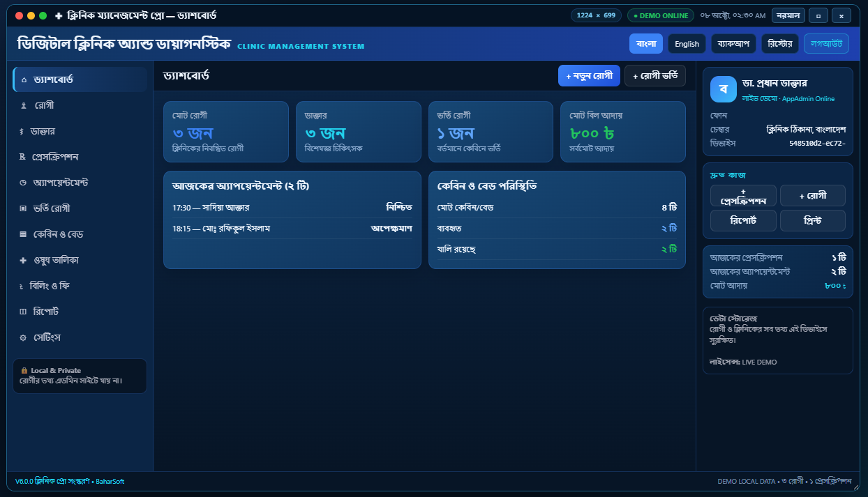Click device ID 548510d2-ec72-
Image resolution: width=868 pixels, height=497 pixels.
coord(818,144)
